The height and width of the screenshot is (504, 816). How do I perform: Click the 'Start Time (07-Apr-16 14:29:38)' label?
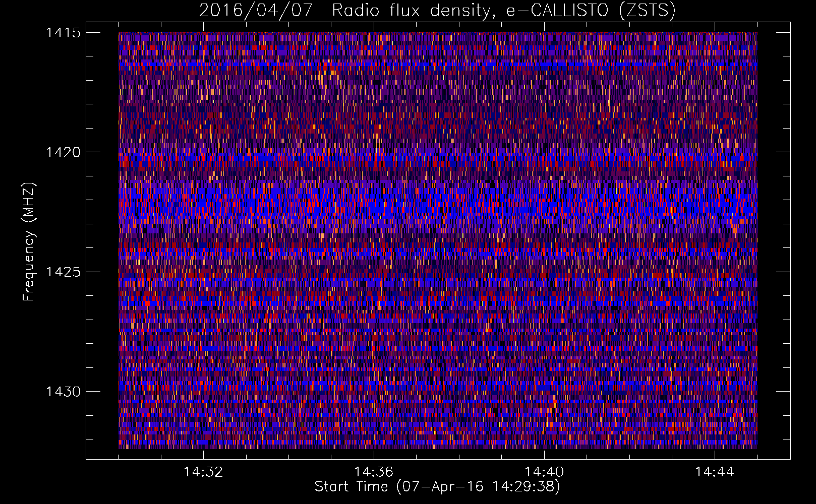click(x=437, y=487)
